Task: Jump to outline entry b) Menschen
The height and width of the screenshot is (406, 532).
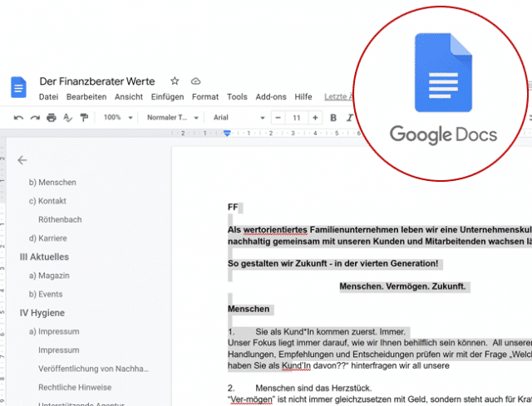Action: coord(52,183)
